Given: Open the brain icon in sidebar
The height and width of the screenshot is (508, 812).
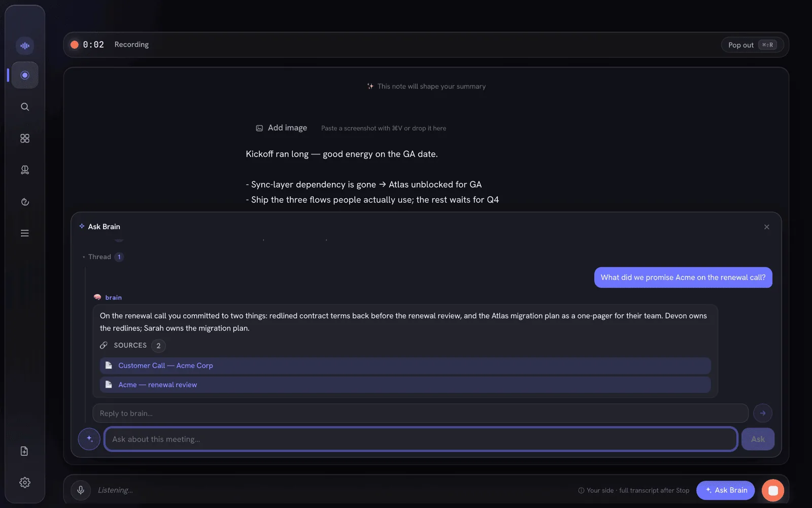Looking at the screenshot, I should point(25,170).
